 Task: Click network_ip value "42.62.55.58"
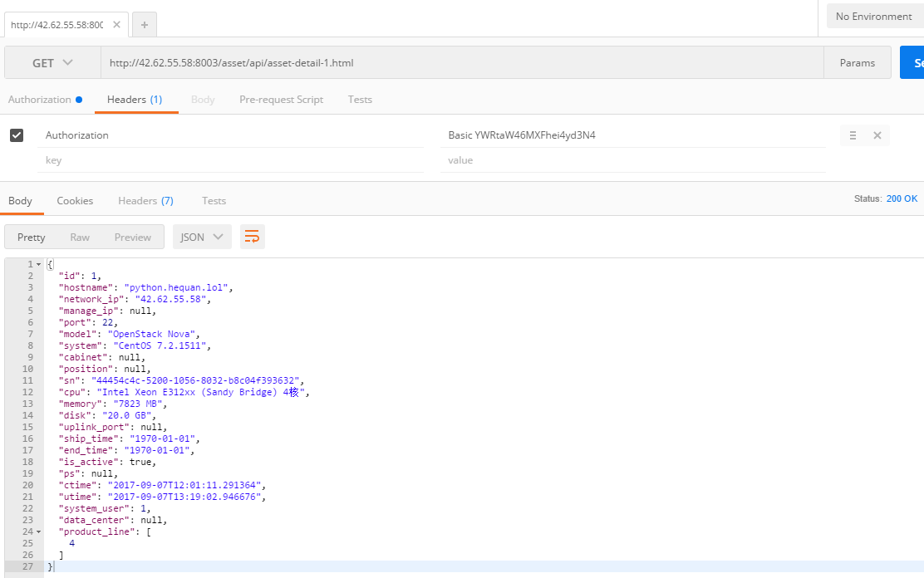pos(170,299)
